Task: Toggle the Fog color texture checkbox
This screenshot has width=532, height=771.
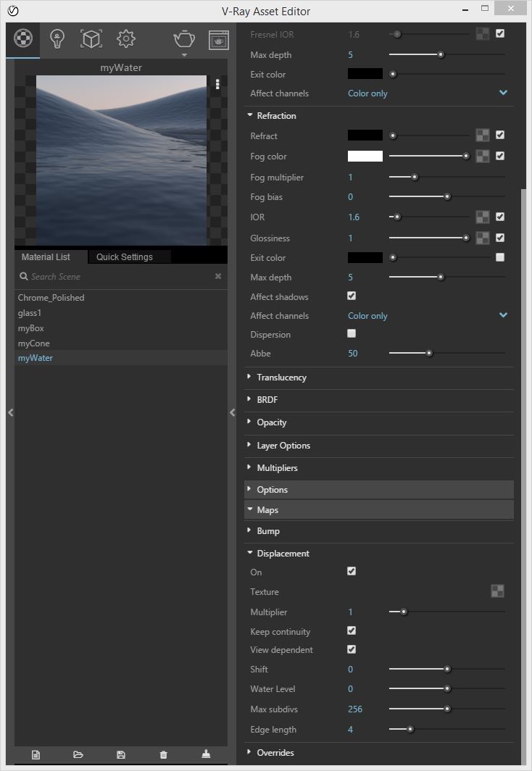Action: pos(500,156)
